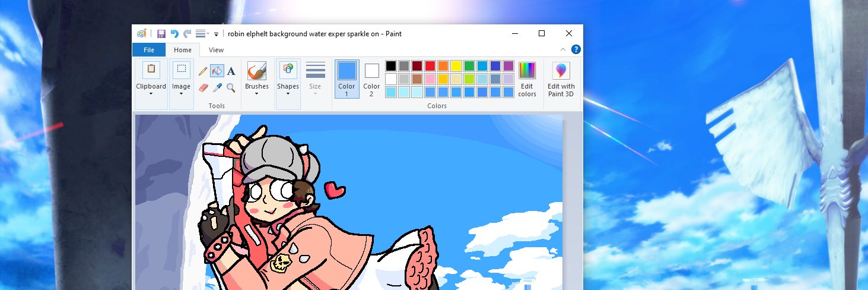Click the pink heart on the canvas

click(x=335, y=190)
